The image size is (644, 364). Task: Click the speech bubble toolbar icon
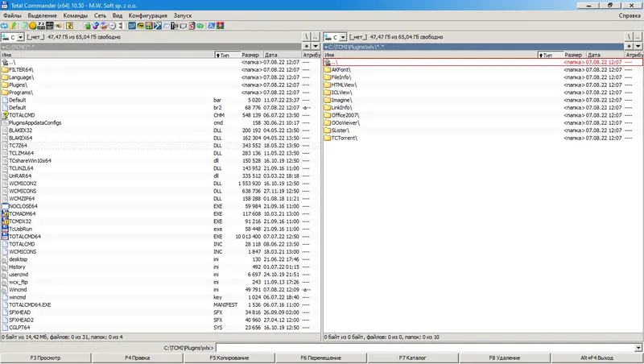click(183, 26)
